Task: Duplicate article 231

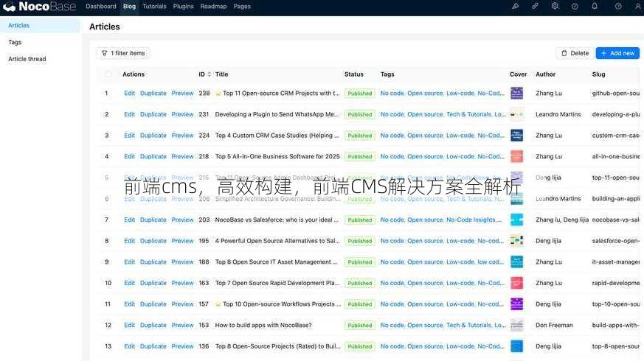Action: point(153,114)
